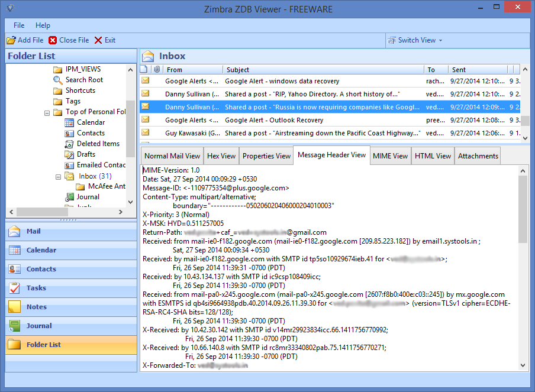The height and width of the screenshot is (392, 535).
Task: Click the message type column header icon
Action: pyautogui.click(x=144, y=69)
